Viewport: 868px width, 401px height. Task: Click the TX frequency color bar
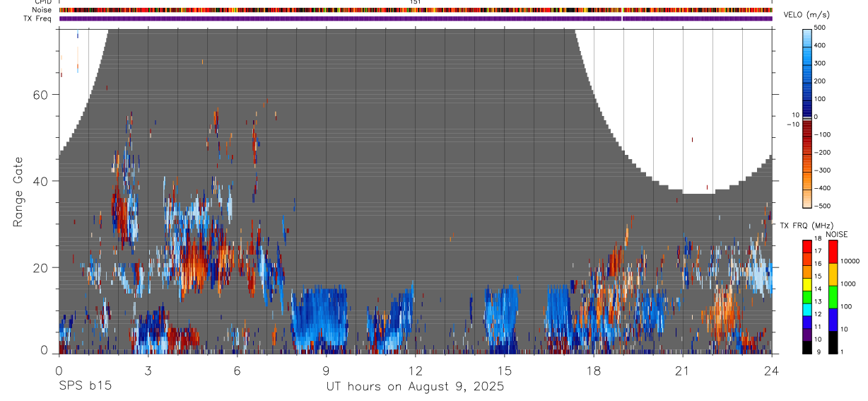tap(807, 297)
